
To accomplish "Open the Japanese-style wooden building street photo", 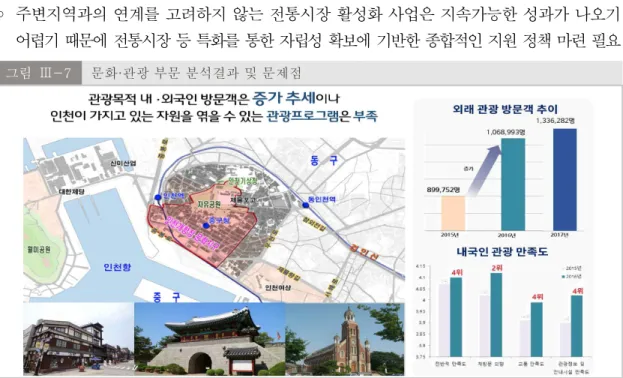I will coord(79,339).
